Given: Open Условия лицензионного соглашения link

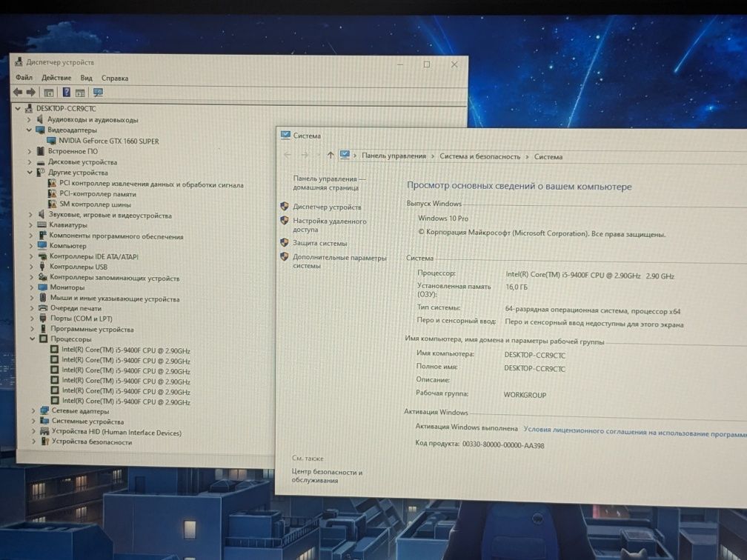Looking at the screenshot, I should pos(634,431).
